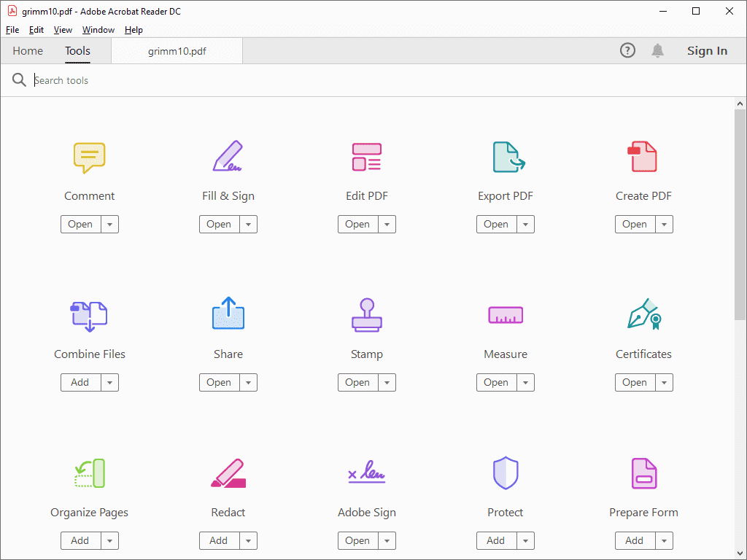Click the vertical scrollbar down arrow

tap(740, 553)
